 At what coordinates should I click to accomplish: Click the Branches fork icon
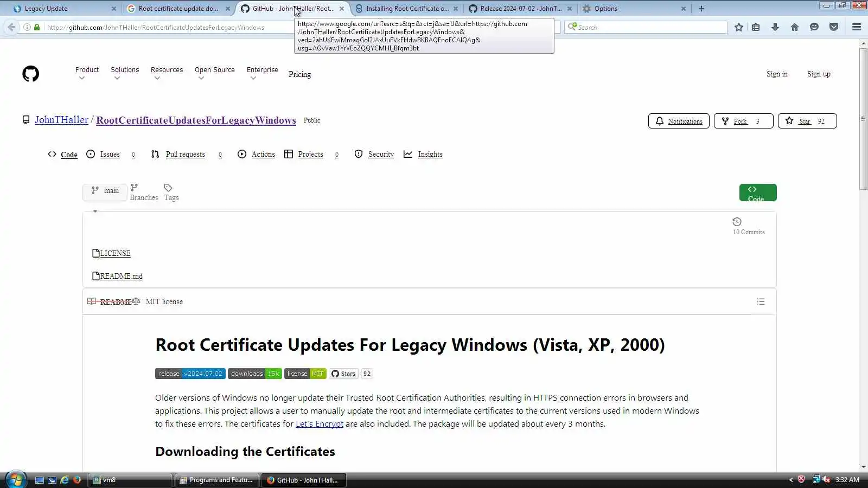134,188
